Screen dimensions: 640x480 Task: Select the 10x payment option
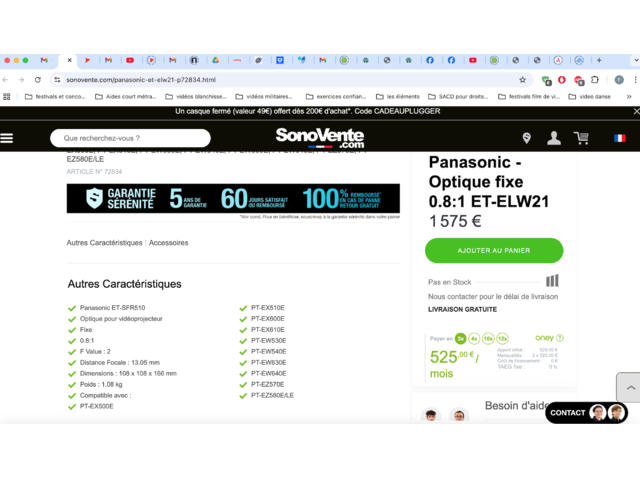pos(488,338)
